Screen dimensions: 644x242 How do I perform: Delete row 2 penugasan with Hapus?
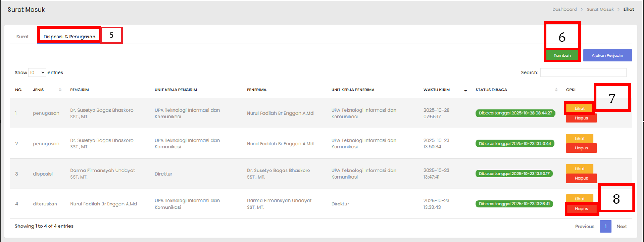(x=581, y=148)
